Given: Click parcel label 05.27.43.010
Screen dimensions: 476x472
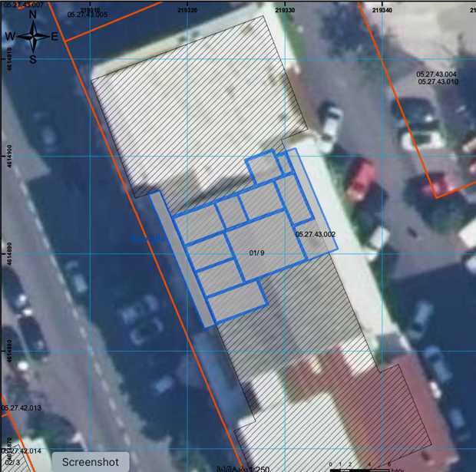Looking at the screenshot, I should (438, 81).
